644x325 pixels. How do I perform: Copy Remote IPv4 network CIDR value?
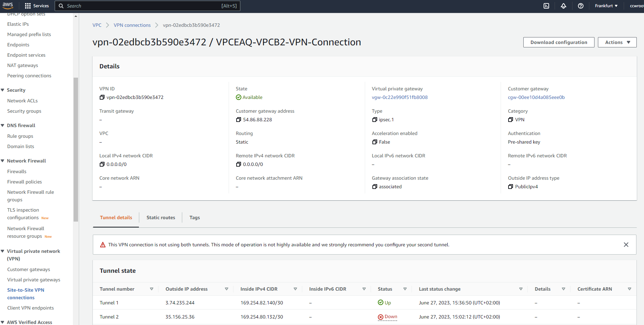[239, 165]
